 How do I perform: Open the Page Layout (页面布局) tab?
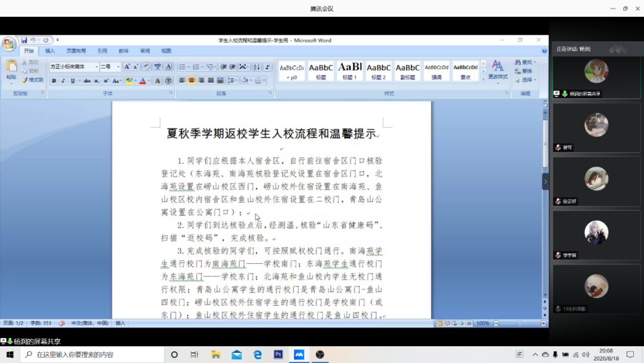tap(76, 51)
